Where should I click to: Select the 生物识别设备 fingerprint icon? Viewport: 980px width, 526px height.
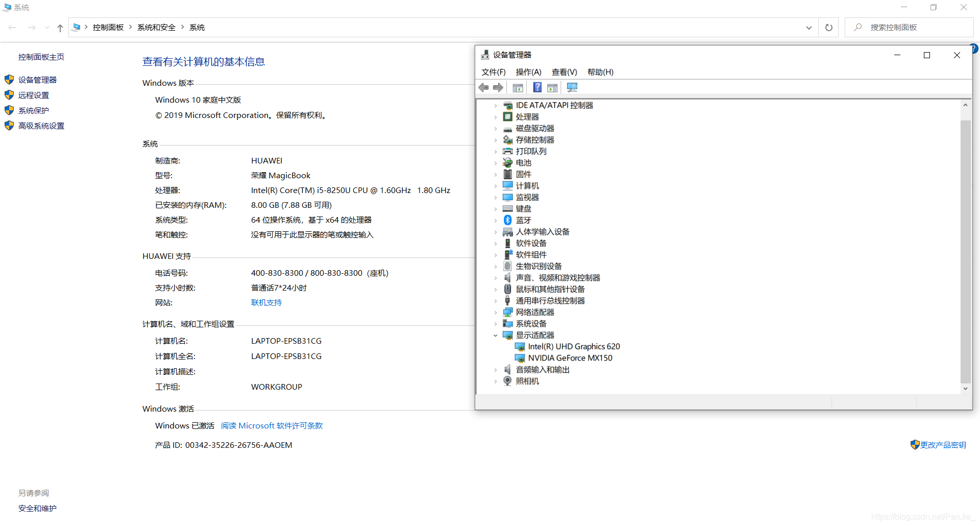[x=507, y=266]
